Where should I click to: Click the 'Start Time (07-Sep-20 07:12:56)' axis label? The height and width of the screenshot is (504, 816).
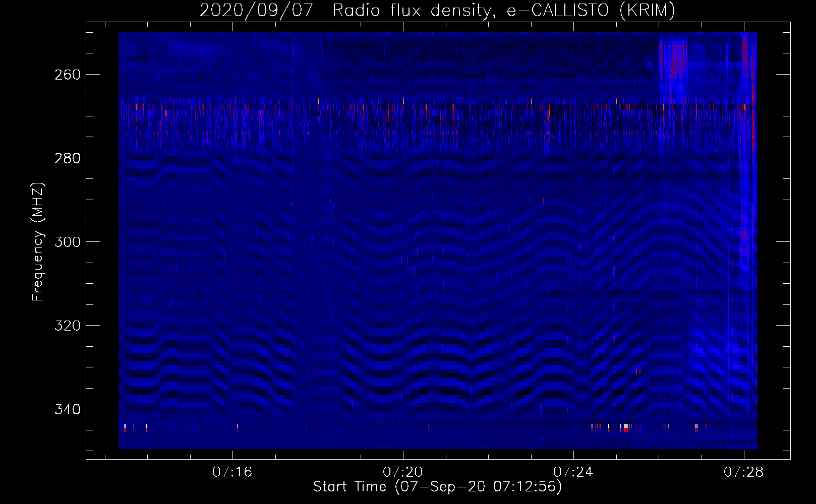(437, 486)
